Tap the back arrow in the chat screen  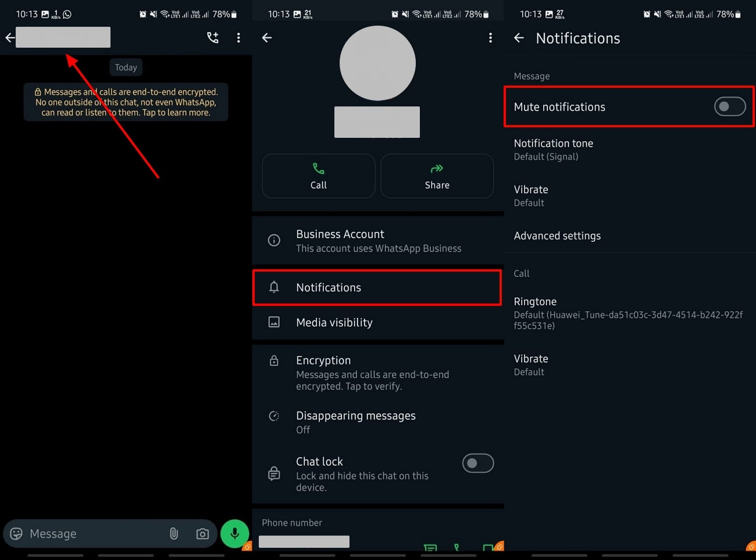tap(10, 38)
